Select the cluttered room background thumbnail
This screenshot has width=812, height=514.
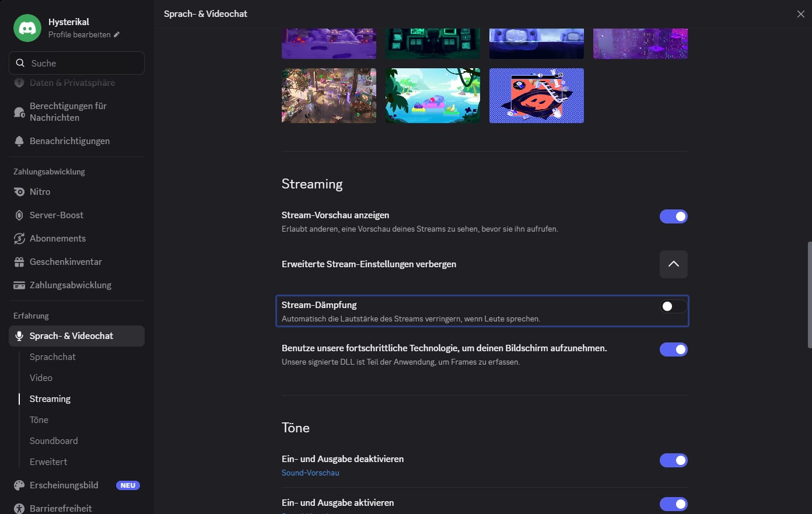tap(329, 96)
